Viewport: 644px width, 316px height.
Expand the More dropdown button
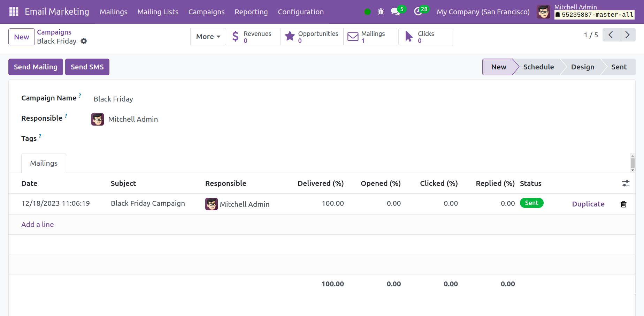tap(208, 37)
